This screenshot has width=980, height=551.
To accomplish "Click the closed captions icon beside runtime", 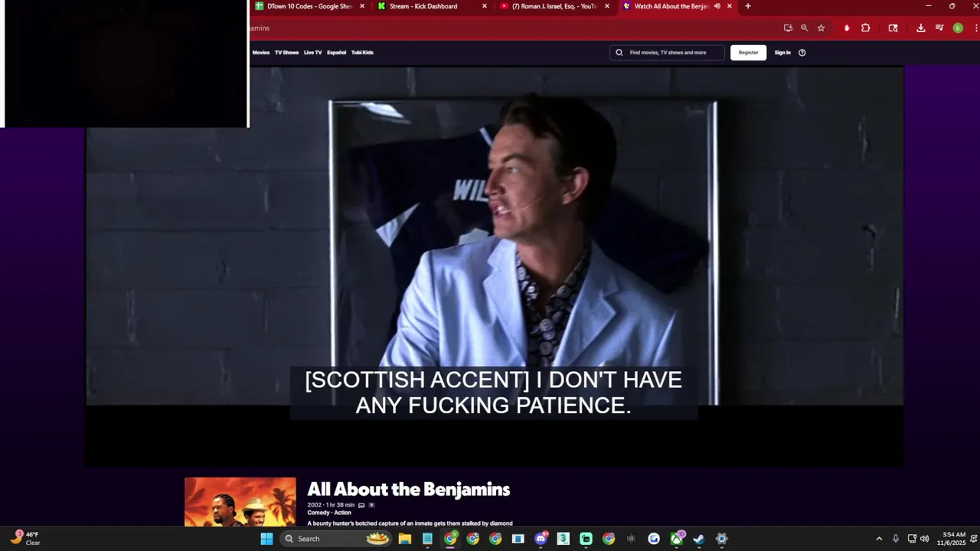I will [x=361, y=505].
